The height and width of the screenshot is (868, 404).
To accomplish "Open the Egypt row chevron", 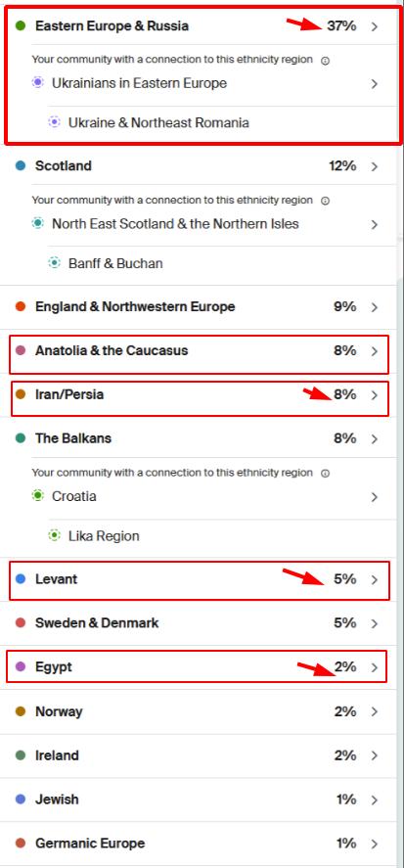I will click(x=375, y=667).
